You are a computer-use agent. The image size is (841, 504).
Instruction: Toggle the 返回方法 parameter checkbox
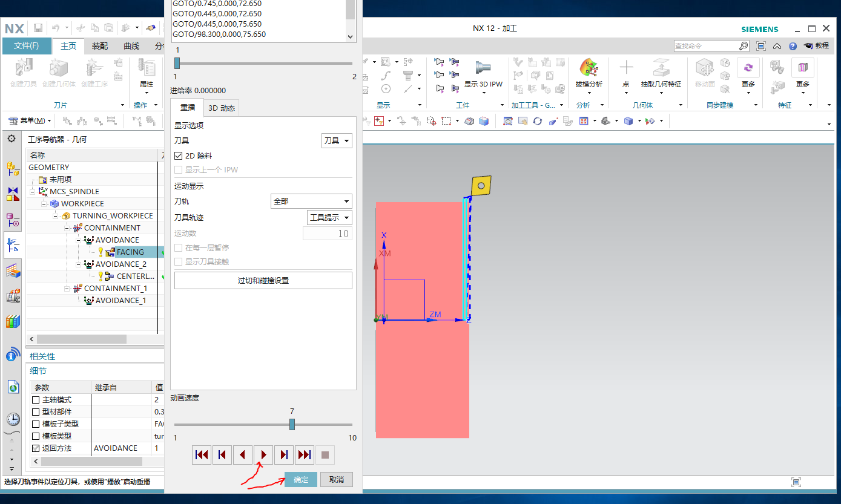pos(36,448)
